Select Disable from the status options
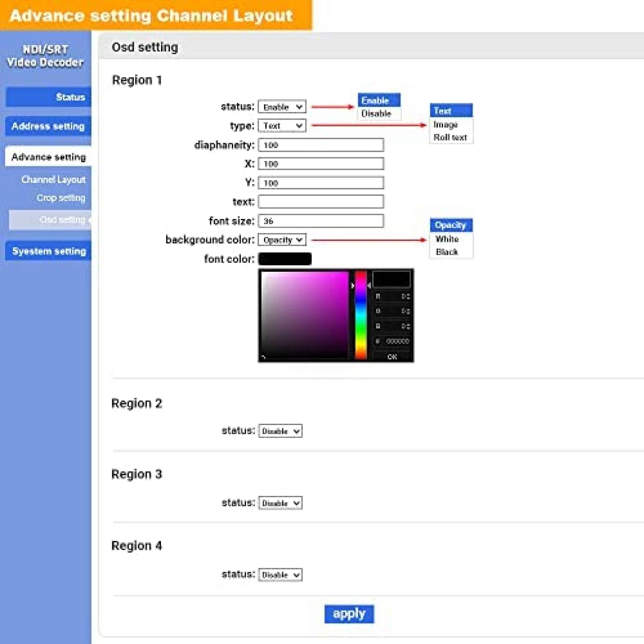This screenshot has height=644, width=644. coord(377,114)
